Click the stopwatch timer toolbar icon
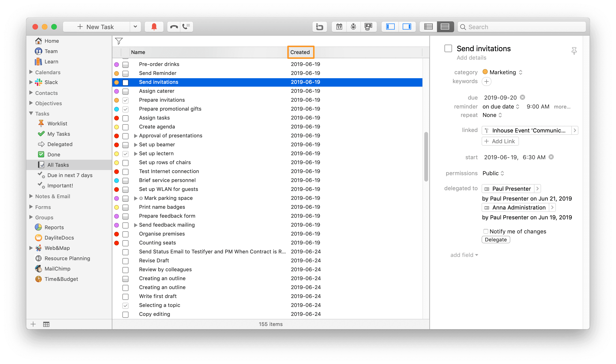The height and width of the screenshot is (364, 616). pyautogui.click(x=353, y=27)
